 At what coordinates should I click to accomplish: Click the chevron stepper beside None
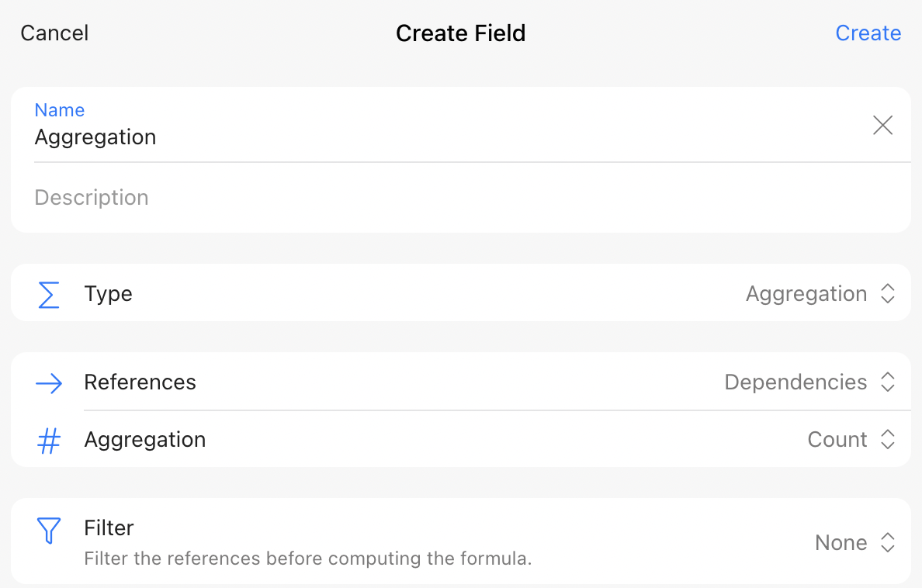888,543
